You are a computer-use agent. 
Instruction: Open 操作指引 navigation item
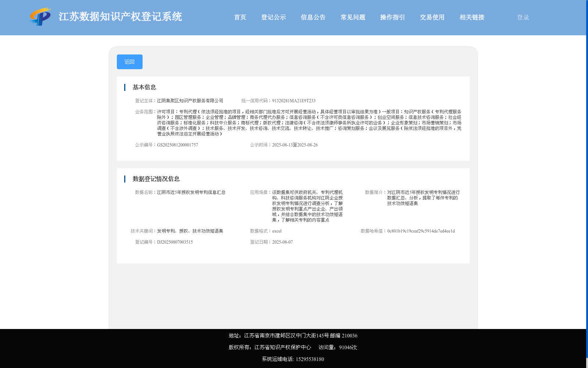coord(392,17)
